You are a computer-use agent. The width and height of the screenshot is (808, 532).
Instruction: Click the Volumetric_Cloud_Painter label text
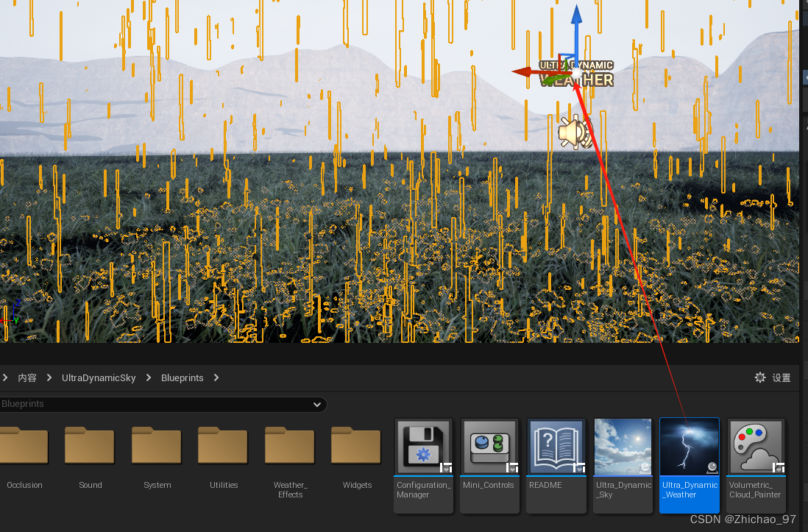click(x=755, y=490)
